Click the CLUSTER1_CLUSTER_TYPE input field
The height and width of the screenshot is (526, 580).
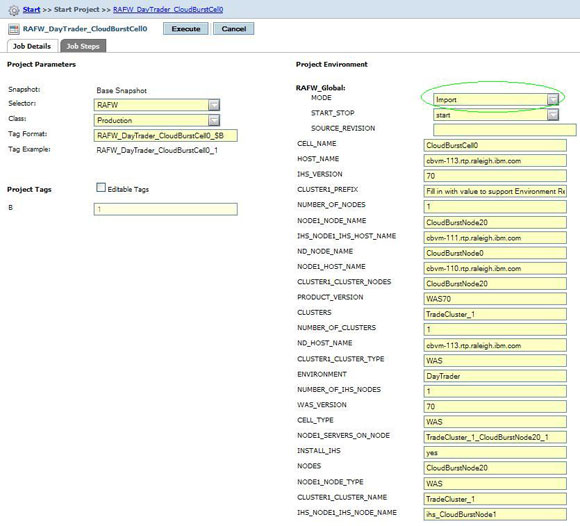tap(495, 361)
